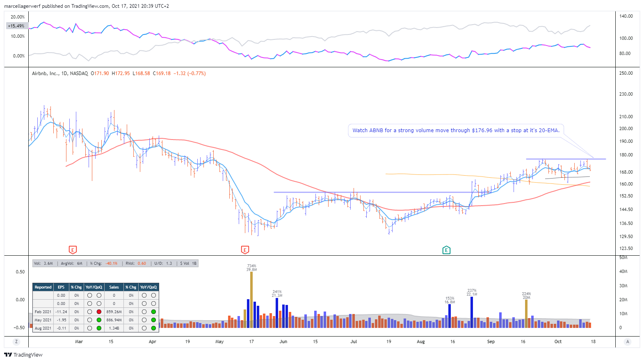Click the RVol 0.60 readout
The image size is (644, 362).
pyautogui.click(x=136, y=263)
